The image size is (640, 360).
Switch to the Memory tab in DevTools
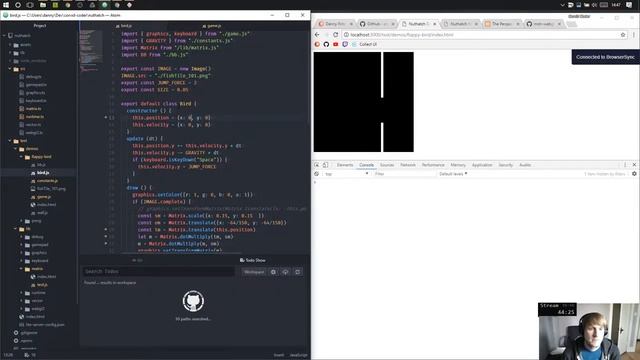coord(458,165)
